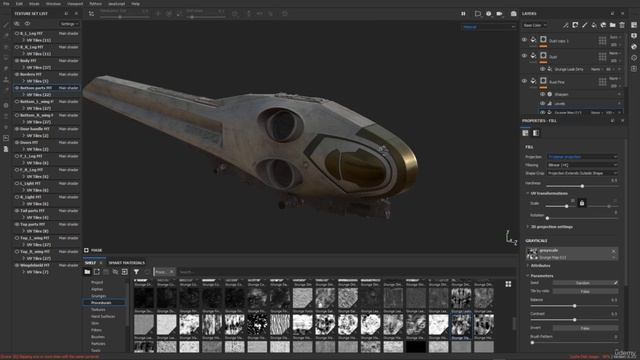Hide the Dust layer
The width and height of the screenshot is (640, 360).
524,56
